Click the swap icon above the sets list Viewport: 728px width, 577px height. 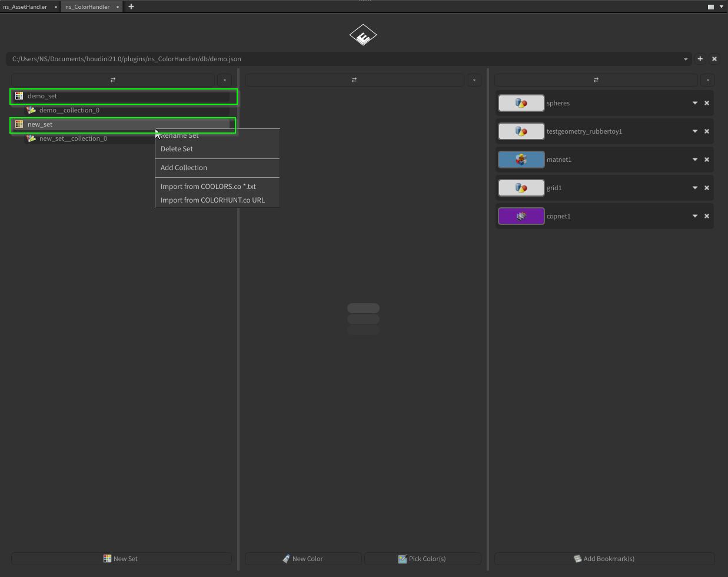tap(113, 80)
